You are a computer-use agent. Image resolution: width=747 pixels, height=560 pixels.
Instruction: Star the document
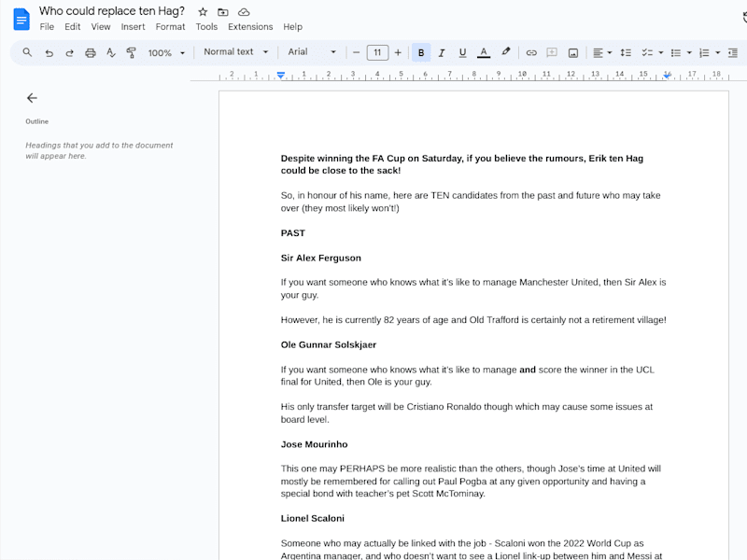203,12
